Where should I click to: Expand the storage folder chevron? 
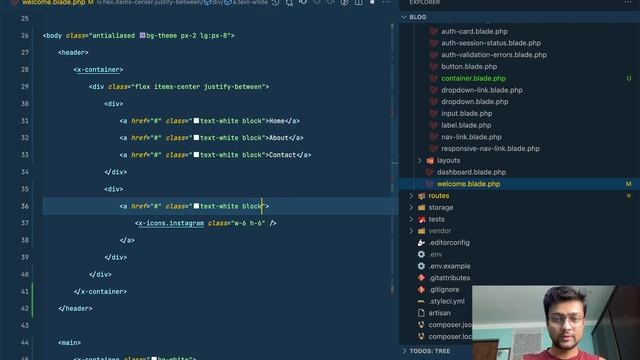pos(411,208)
